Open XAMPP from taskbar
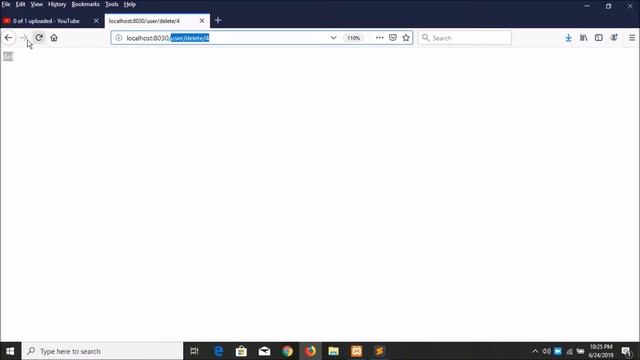640x360 pixels. point(356,351)
